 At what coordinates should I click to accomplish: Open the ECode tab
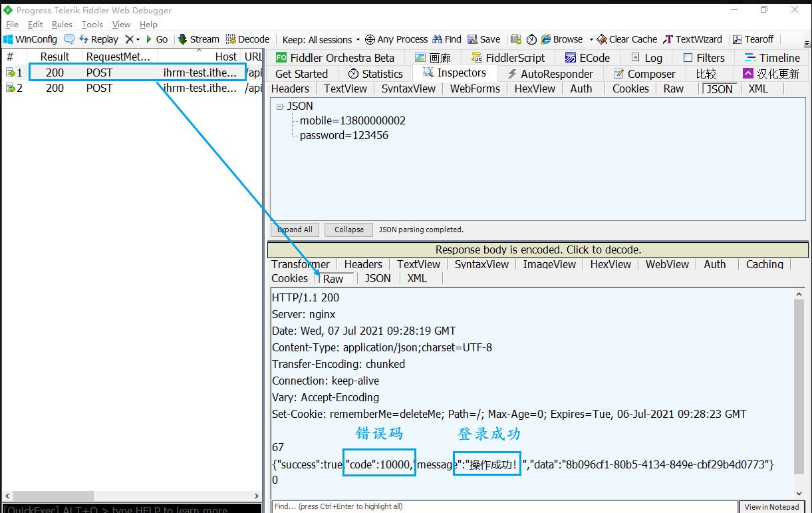pos(587,58)
